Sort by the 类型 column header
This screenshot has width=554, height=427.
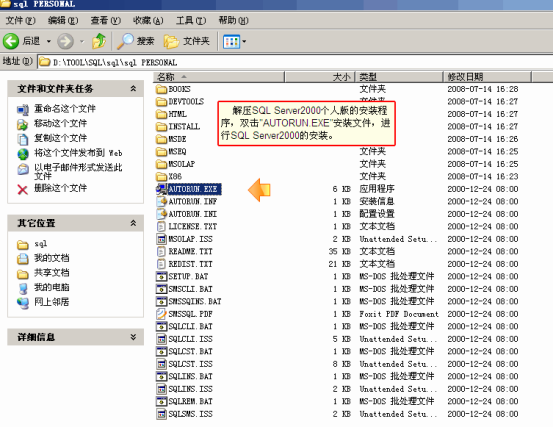pyautogui.click(x=399, y=77)
